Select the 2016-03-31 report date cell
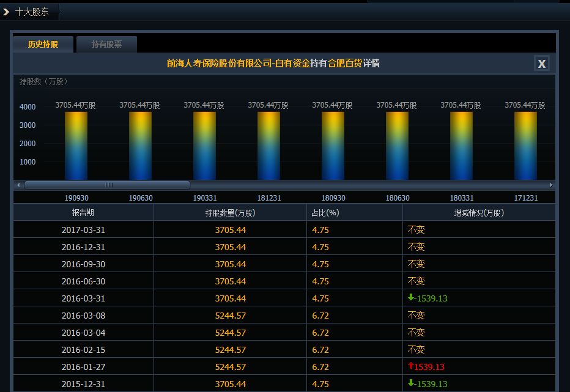The width and height of the screenshot is (570, 392). (83, 298)
